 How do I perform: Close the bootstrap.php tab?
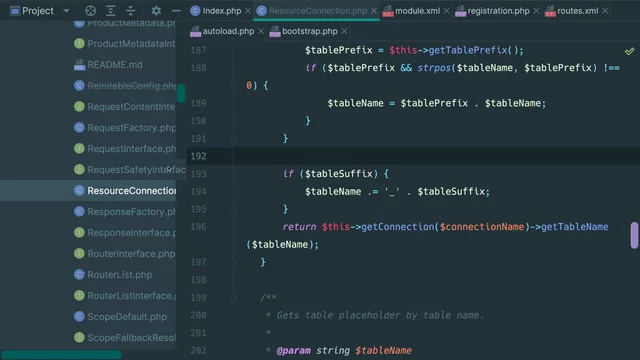(x=344, y=31)
